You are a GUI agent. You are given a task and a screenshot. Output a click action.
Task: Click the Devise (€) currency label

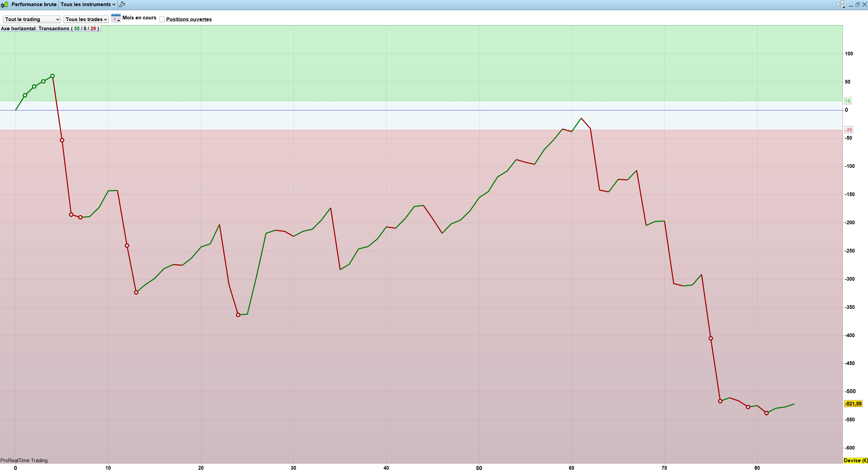(855, 460)
